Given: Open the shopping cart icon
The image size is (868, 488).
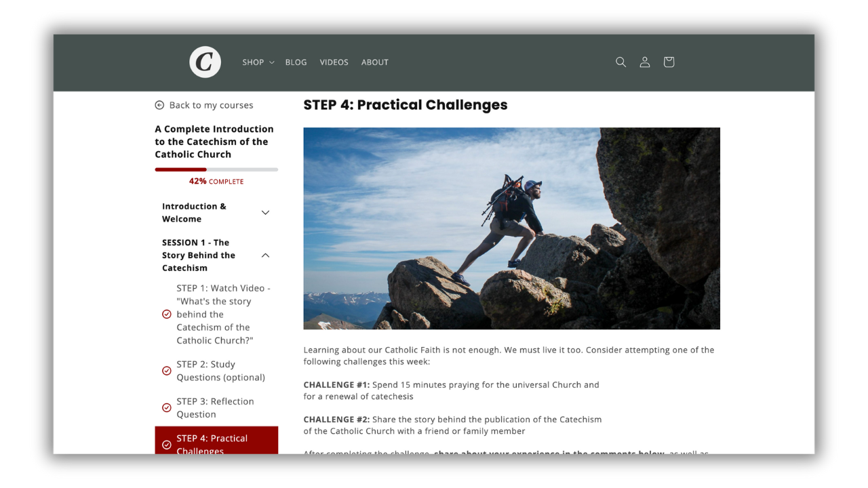Looking at the screenshot, I should (x=669, y=62).
